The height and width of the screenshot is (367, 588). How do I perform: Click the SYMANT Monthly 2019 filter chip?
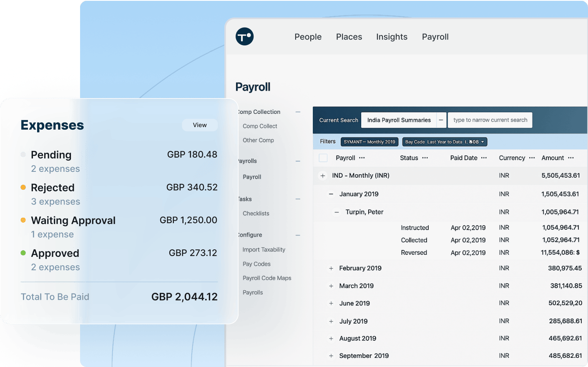point(369,142)
